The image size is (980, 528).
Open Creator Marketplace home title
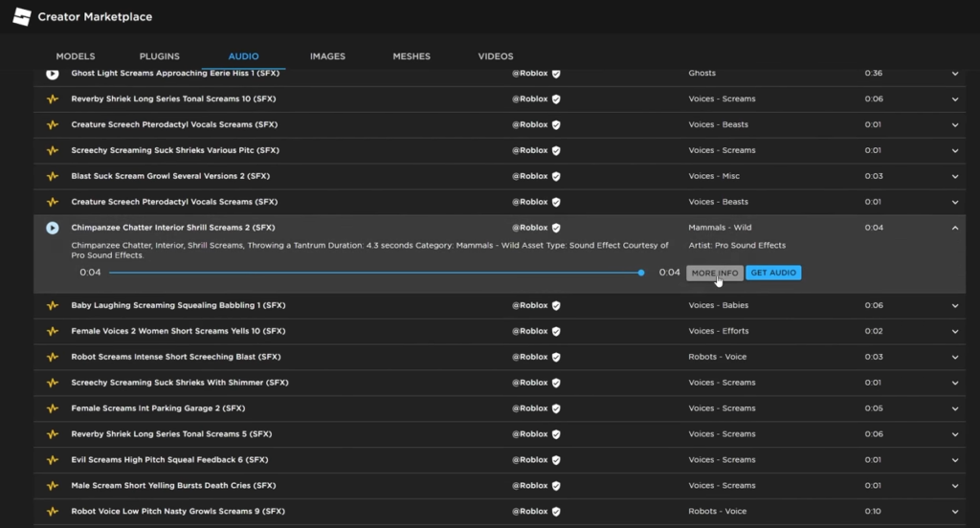click(x=95, y=17)
